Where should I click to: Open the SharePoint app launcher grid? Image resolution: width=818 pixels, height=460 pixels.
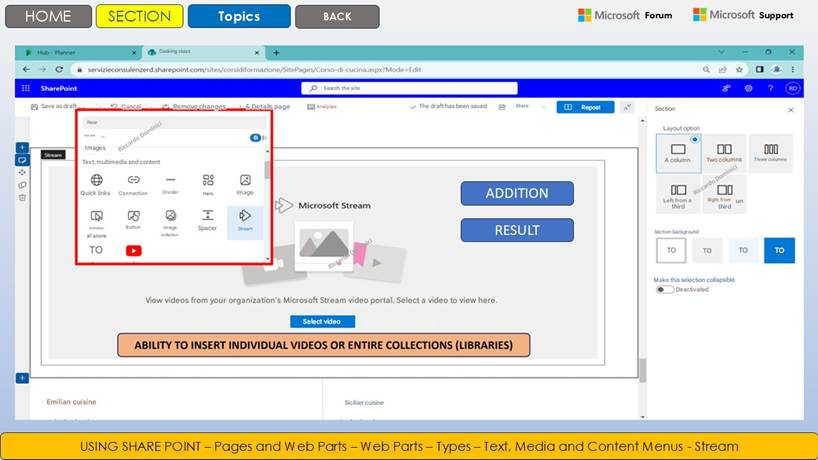click(x=26, y=88)
